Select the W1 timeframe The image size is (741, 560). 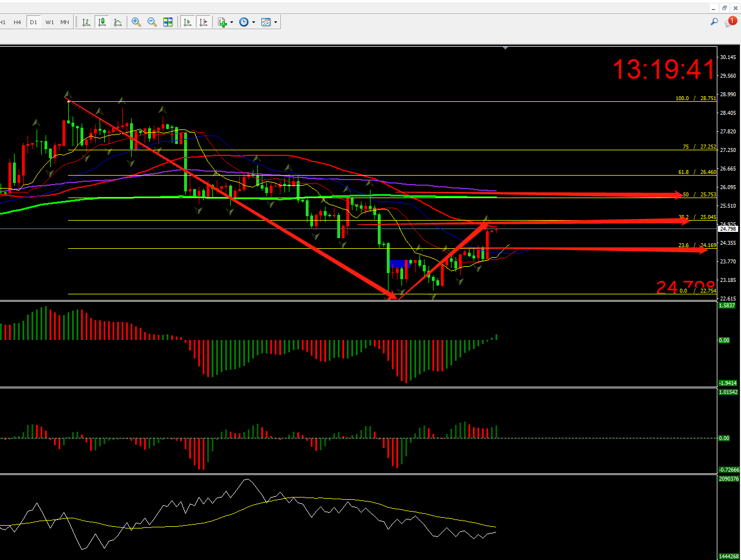pyautogui.click(x=50, y=22)
